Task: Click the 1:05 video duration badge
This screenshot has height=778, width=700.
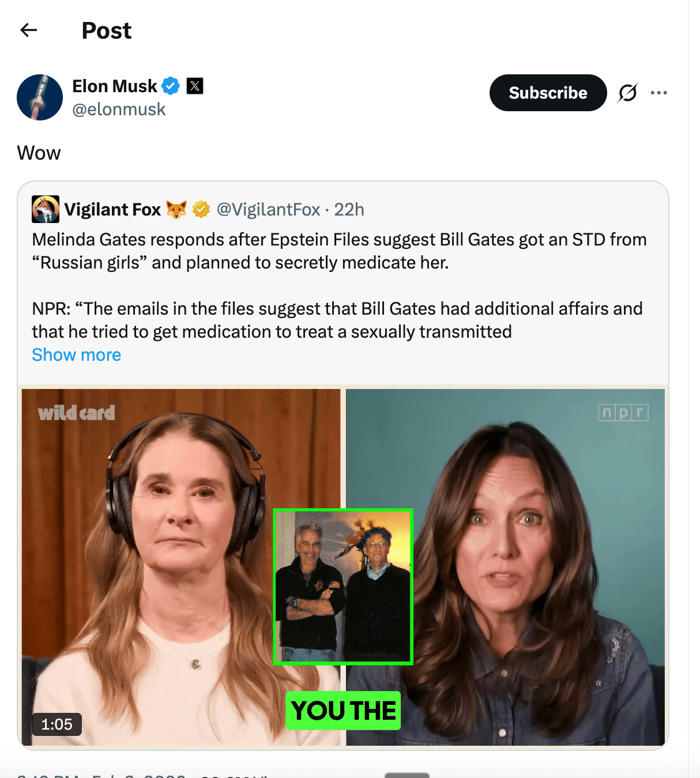Action: (x=57, y=724)
